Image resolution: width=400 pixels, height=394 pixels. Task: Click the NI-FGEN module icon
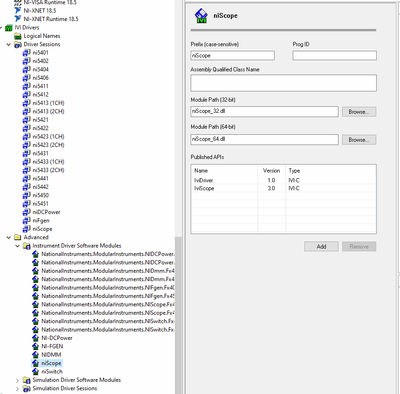[x=35, y=346]
